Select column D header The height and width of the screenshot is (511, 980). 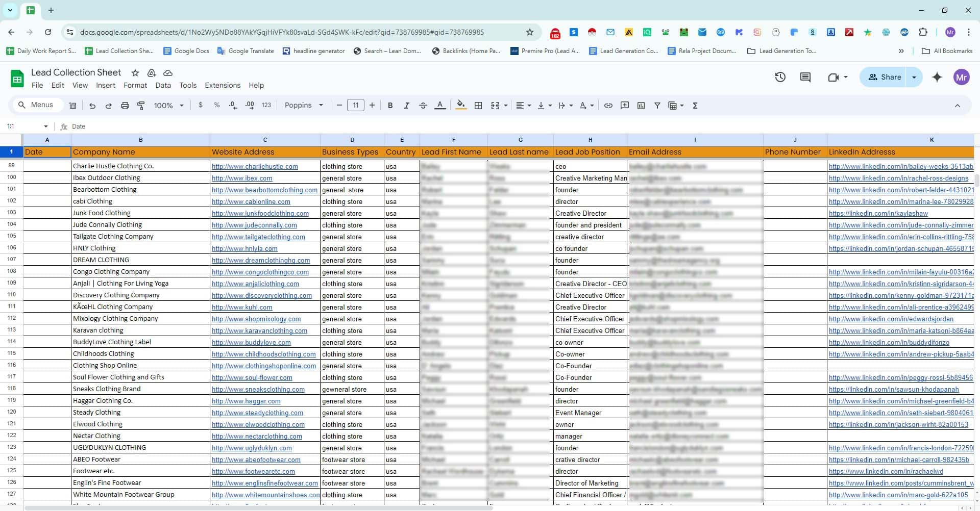pos(352,140)
